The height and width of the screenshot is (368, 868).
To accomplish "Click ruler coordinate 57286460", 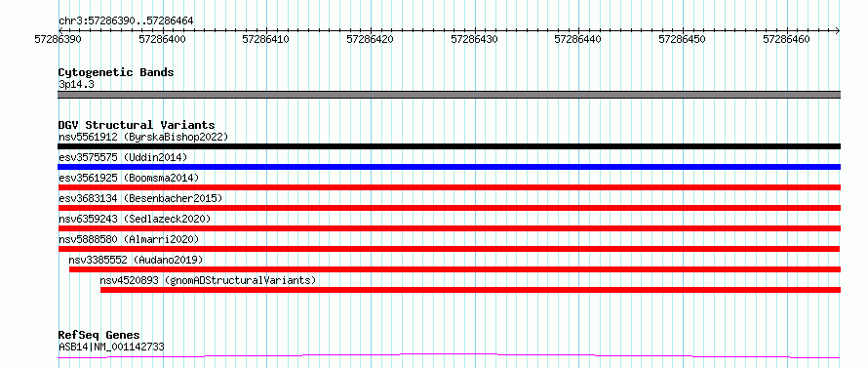I will (x=787, y=39).
